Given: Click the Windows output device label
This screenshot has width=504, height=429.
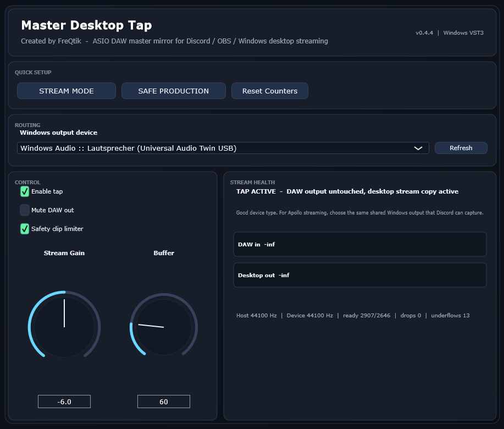Looking at the screenshot, I should [58, 133].
